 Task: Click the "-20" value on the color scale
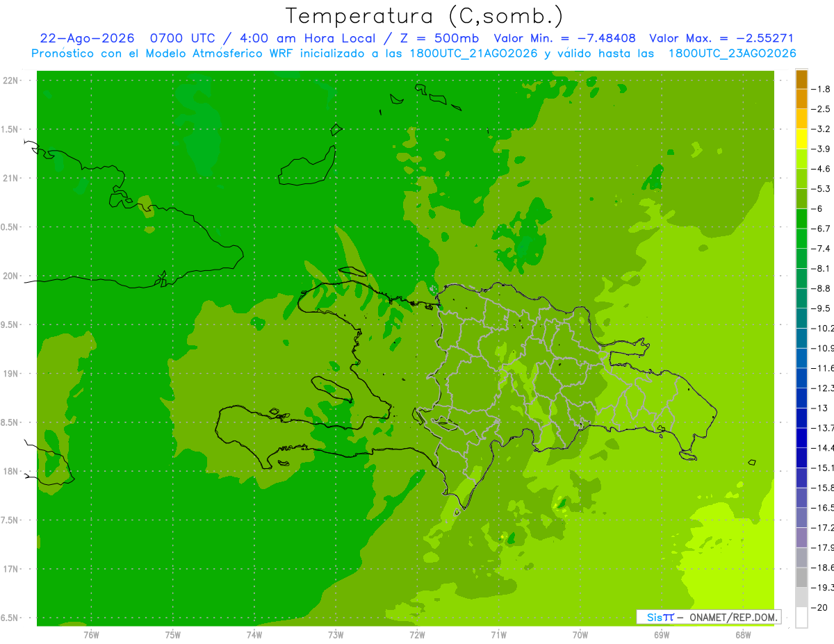point(818,606)
